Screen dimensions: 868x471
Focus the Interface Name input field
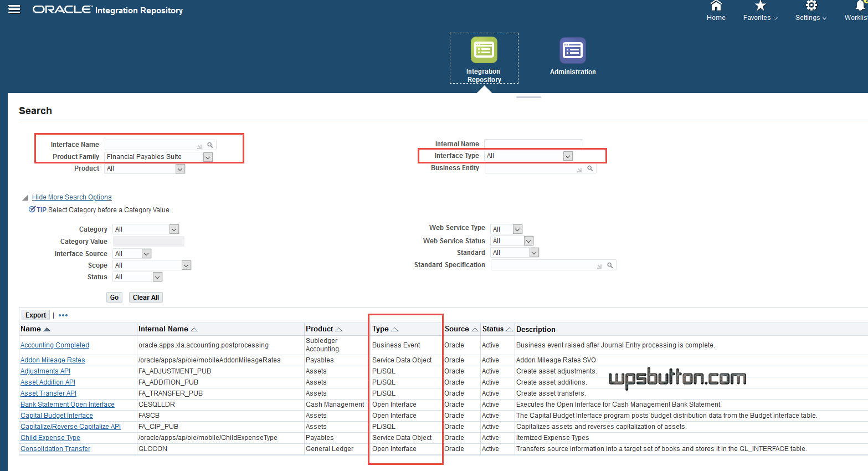(154, 145)
